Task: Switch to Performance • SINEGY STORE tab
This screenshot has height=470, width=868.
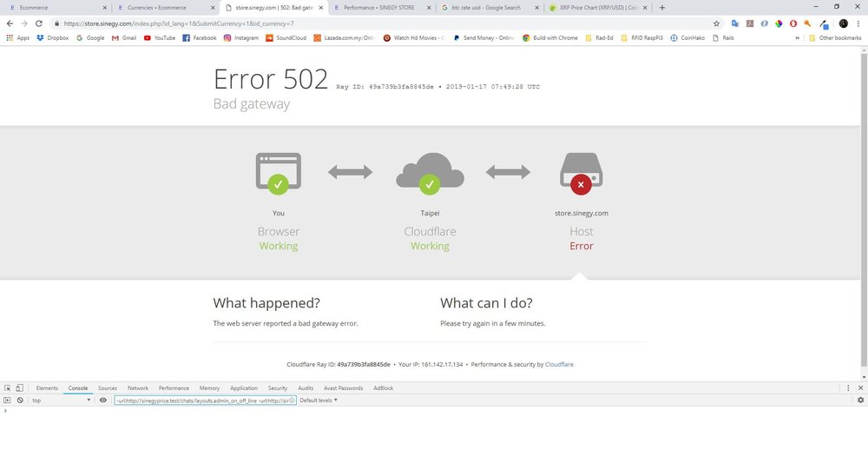Action: tap(381, 8)
